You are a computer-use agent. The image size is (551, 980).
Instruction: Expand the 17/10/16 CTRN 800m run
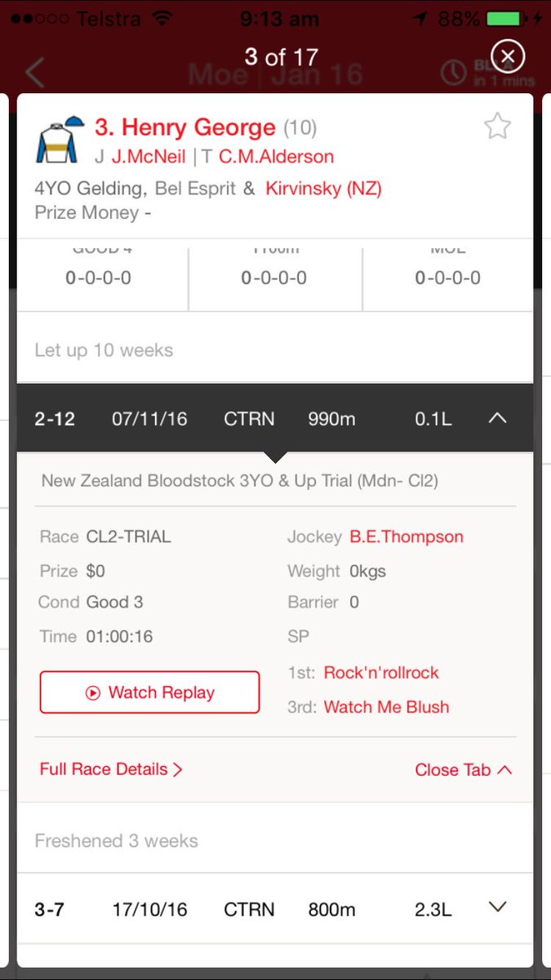[275, 909]
